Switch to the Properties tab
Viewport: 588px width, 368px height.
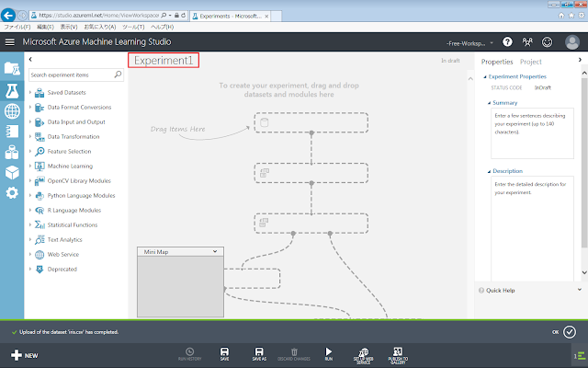tap(497, 62)
